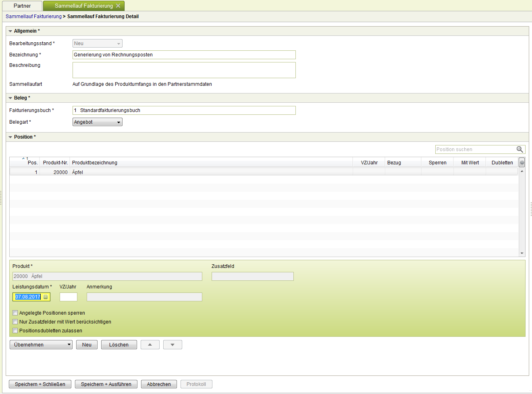
Task: Click the Zusatzfeld input
Action: coord(253,276)
